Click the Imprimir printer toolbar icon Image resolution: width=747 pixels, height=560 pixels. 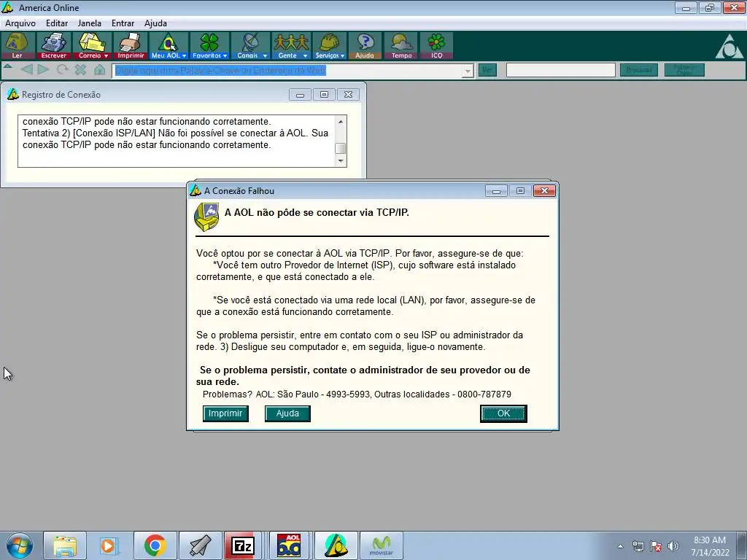coord(130,46)
